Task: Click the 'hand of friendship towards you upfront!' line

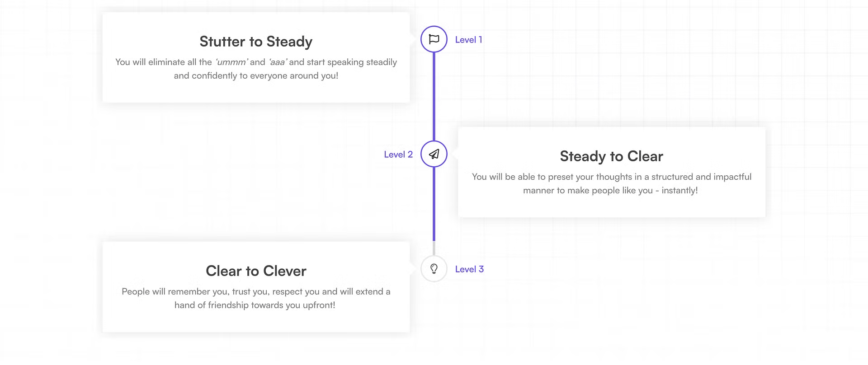Action: point(255,305)
